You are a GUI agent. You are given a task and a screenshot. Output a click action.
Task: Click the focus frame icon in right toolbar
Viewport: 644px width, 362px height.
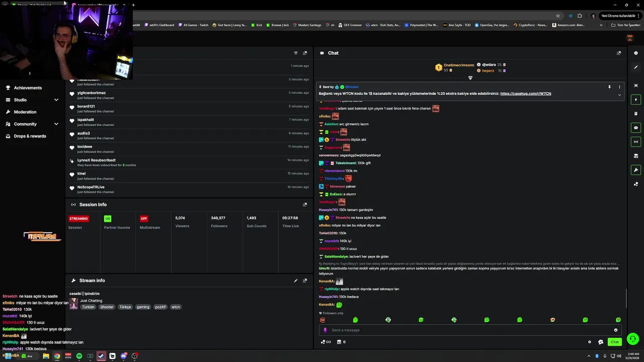636,85
